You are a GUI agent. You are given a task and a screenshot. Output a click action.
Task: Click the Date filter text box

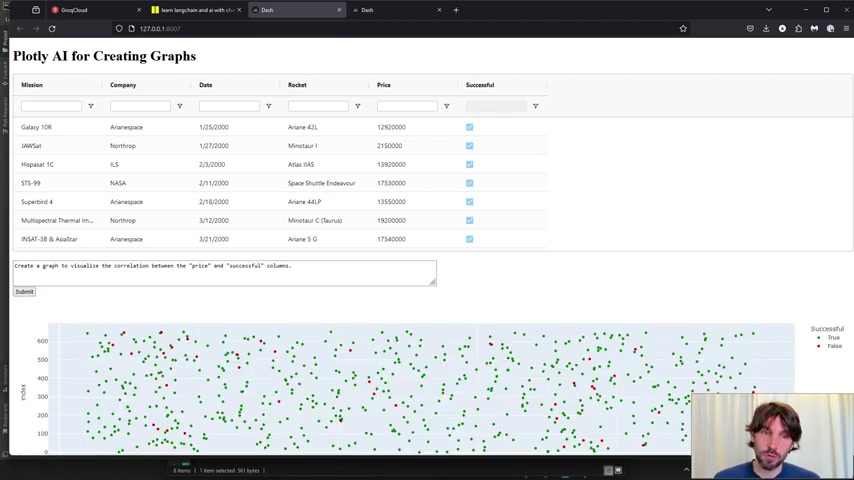tap(229, 106)
